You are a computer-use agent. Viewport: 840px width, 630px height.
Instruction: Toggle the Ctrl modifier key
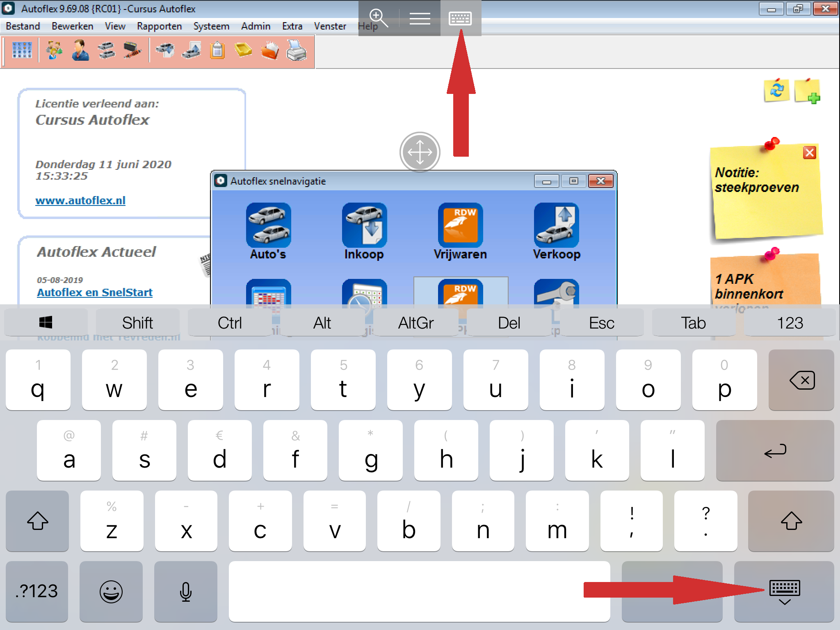pyautogui.click(x=230, y=323)
